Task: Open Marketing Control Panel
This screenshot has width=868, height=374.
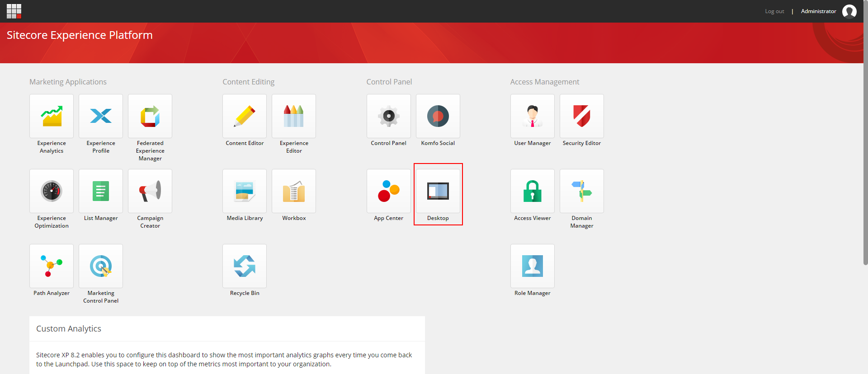Action: click(x=101, y=266)
